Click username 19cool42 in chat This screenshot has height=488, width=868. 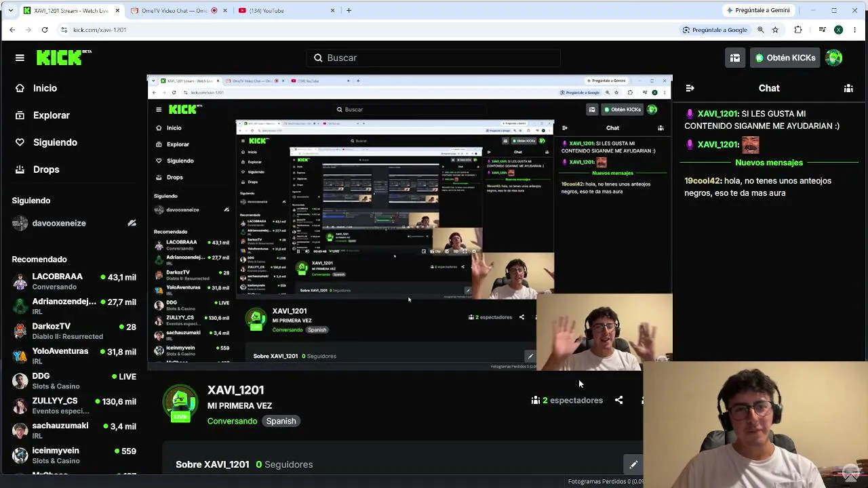pos(703,181)
